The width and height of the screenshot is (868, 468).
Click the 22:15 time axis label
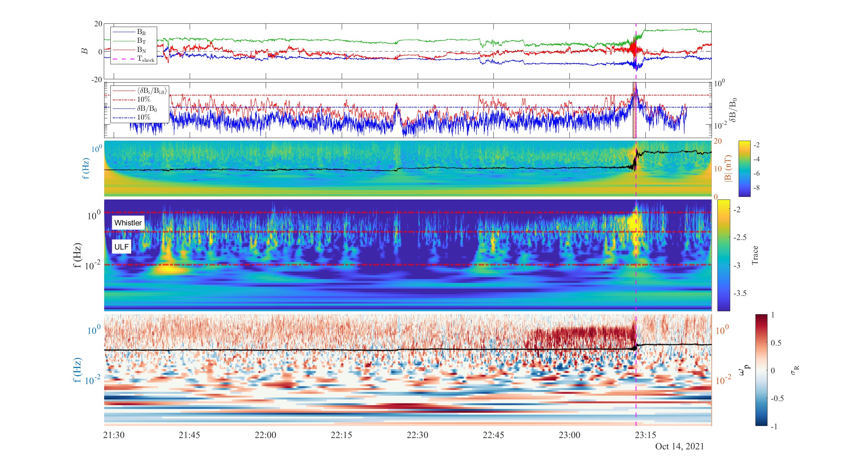pos(341,435)
